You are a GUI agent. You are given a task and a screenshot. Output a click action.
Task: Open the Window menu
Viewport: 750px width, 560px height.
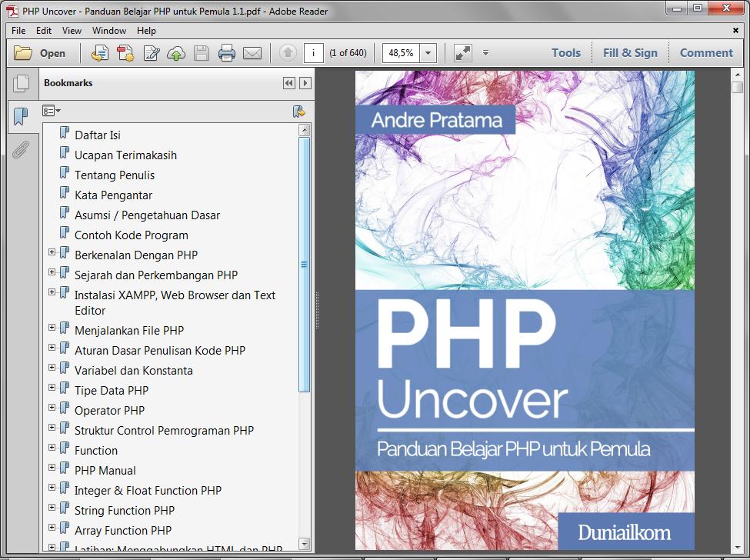pyautogui.click(x=109, y=31)
